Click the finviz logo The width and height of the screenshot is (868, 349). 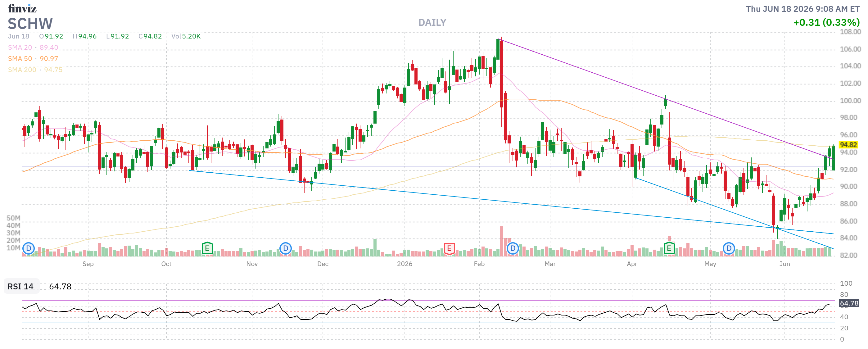tap(22, 8)
